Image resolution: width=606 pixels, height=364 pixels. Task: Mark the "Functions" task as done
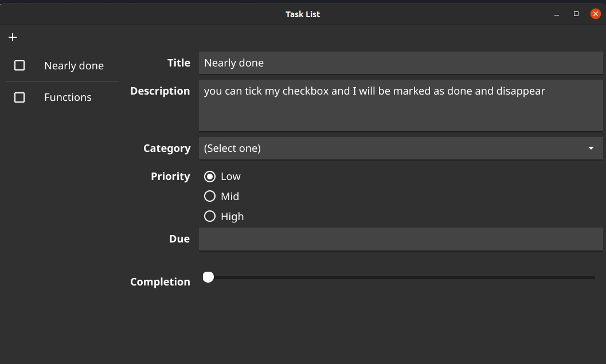19,97
